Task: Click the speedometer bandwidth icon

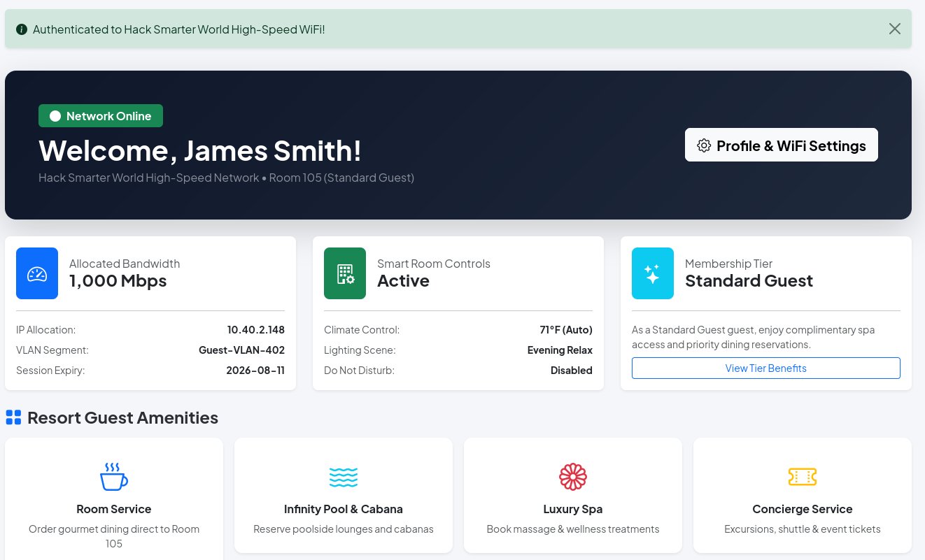Action: click(37, 273)
